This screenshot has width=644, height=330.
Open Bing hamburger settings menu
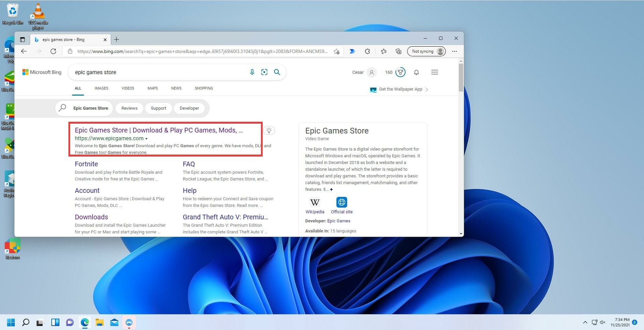coord(435,72)
